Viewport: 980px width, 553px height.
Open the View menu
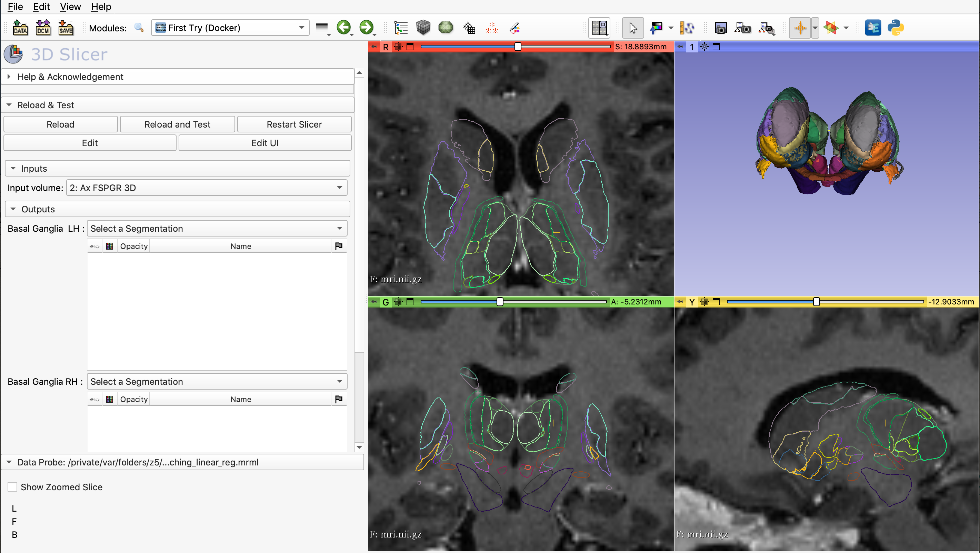pyautogui.click(x=70, y=7)
